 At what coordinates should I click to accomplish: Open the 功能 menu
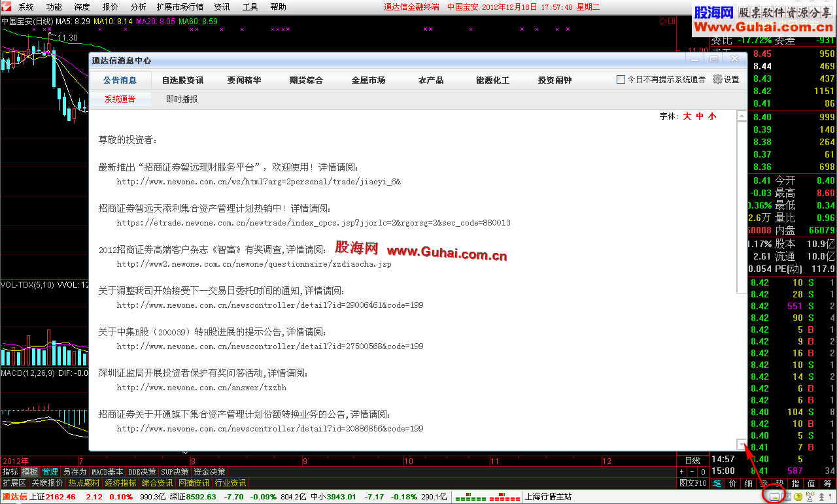(x=54, y=7)
